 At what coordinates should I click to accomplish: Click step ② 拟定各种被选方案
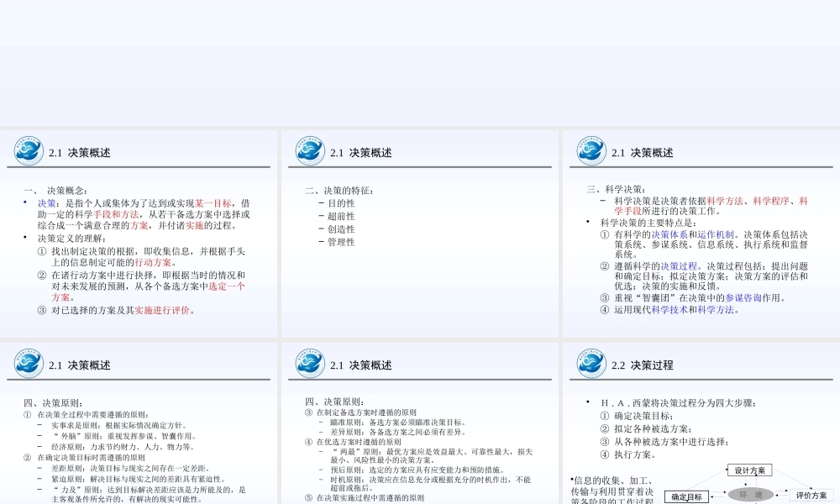(x=647, y=429)
